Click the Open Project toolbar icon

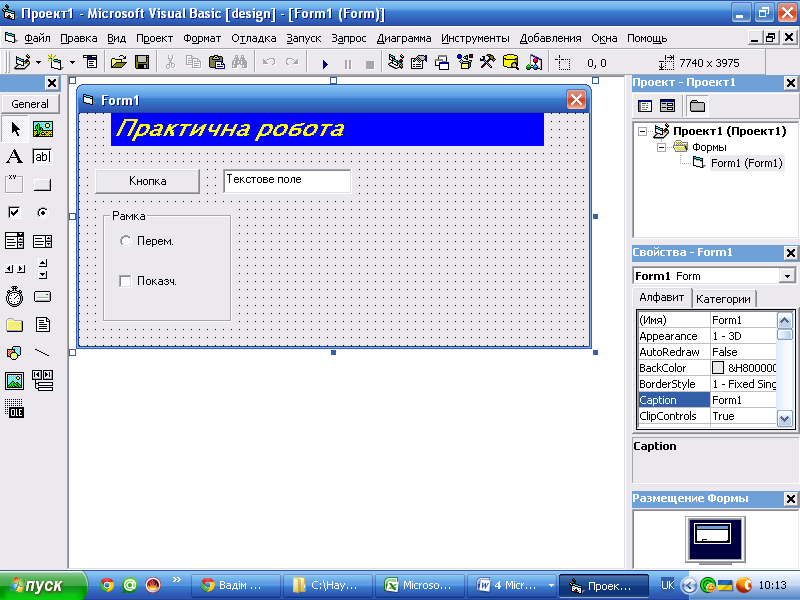[118, 63]
